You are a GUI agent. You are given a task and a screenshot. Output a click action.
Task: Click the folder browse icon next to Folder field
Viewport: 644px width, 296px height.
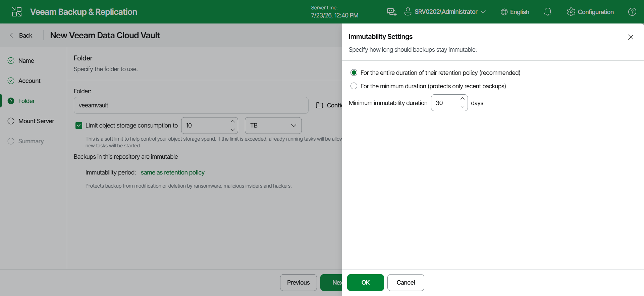[319, 105]
